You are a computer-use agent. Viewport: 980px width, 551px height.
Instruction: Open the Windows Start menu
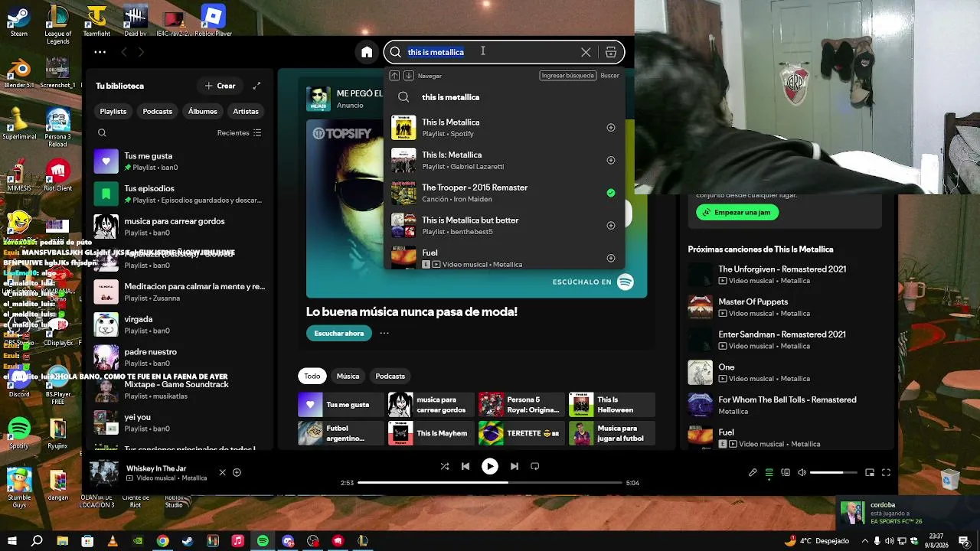click(x=12, y=541)
